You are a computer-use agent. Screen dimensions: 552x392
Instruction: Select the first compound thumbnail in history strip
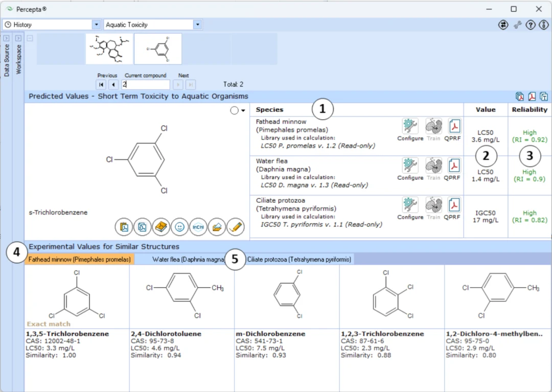[109, 49]
